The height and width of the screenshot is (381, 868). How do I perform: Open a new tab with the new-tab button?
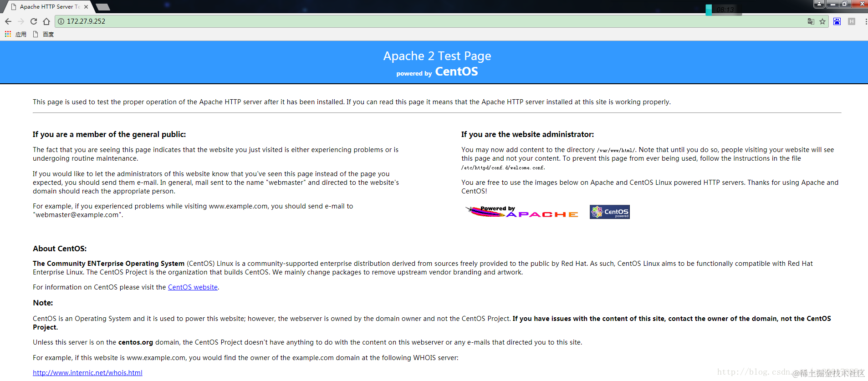click(103, 7)
